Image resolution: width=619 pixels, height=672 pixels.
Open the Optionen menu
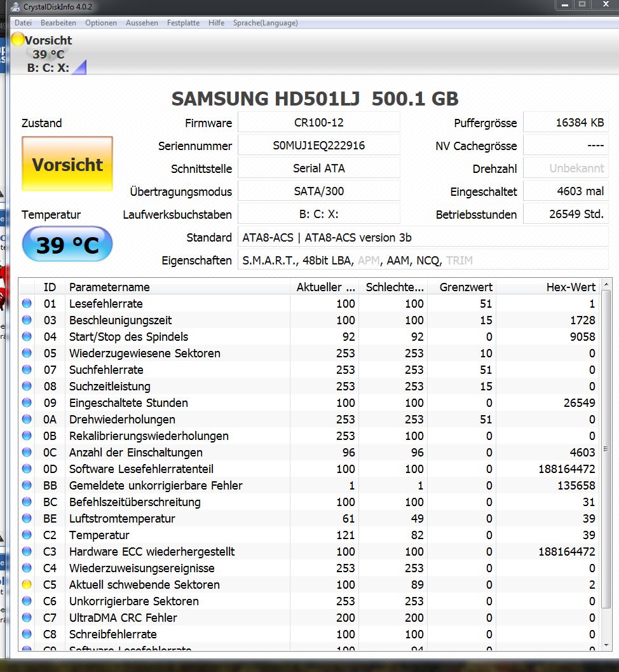point(100,23)
